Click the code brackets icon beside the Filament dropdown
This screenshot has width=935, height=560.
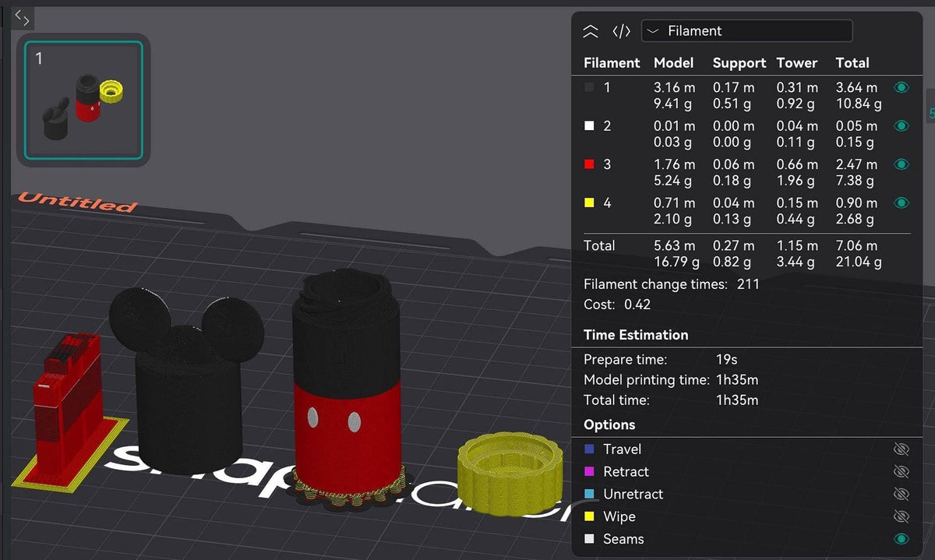[x=621, y=31]
